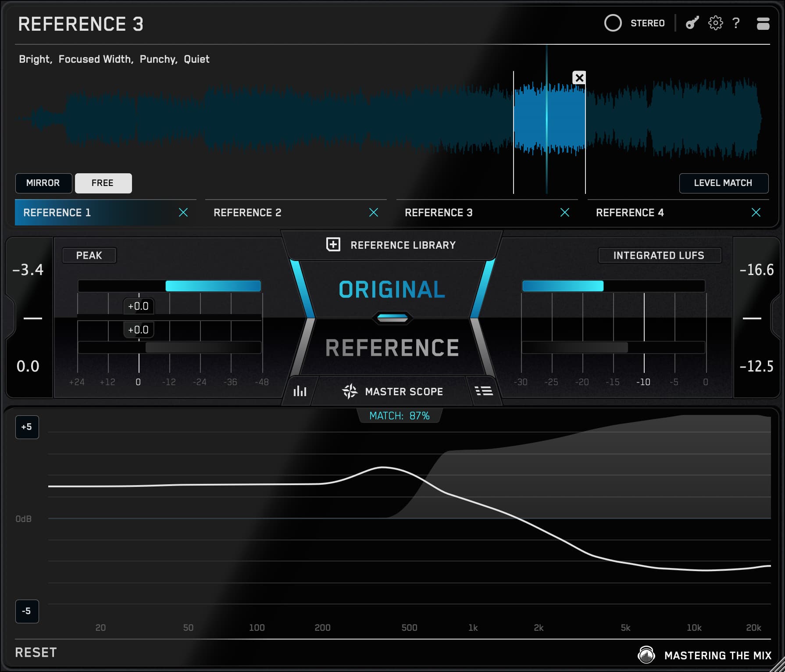Click the top-right compact view icon
785x672 pixels.
tap(763, 24)
